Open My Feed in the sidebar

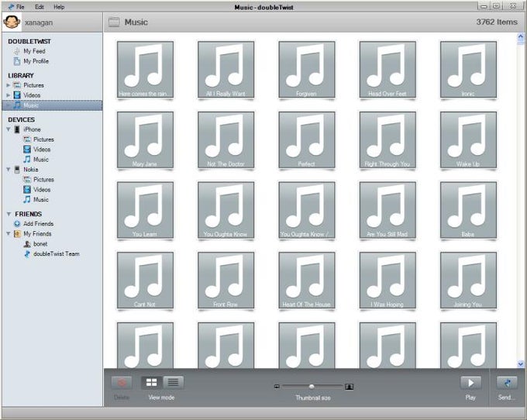[x=34, y=51]
